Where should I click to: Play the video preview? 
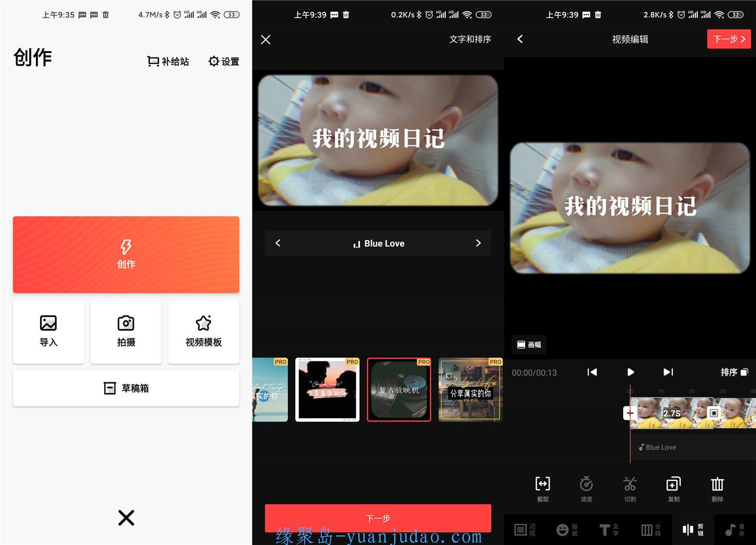(630, 372)
